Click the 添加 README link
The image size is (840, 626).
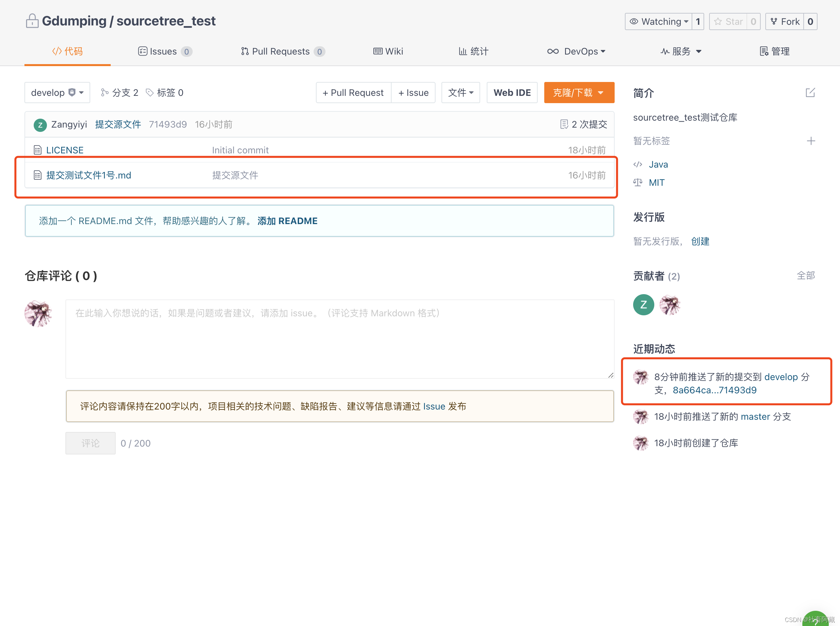287,221
